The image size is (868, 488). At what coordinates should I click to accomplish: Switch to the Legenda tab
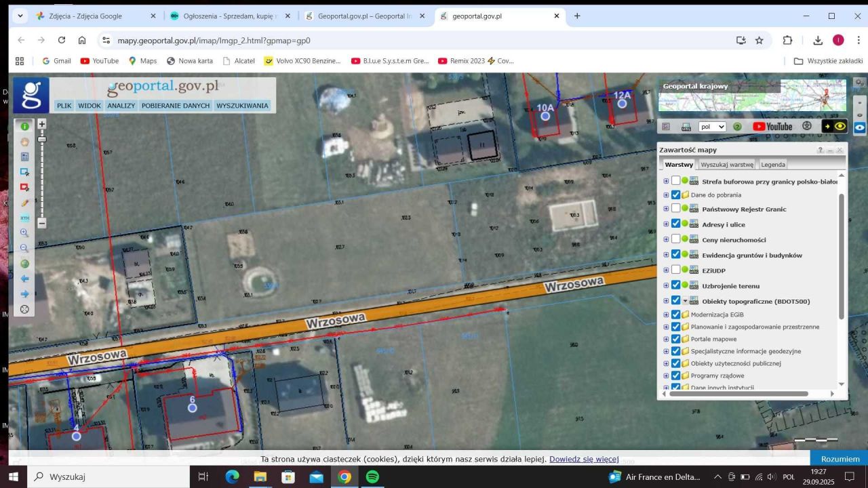click(773, 165)
